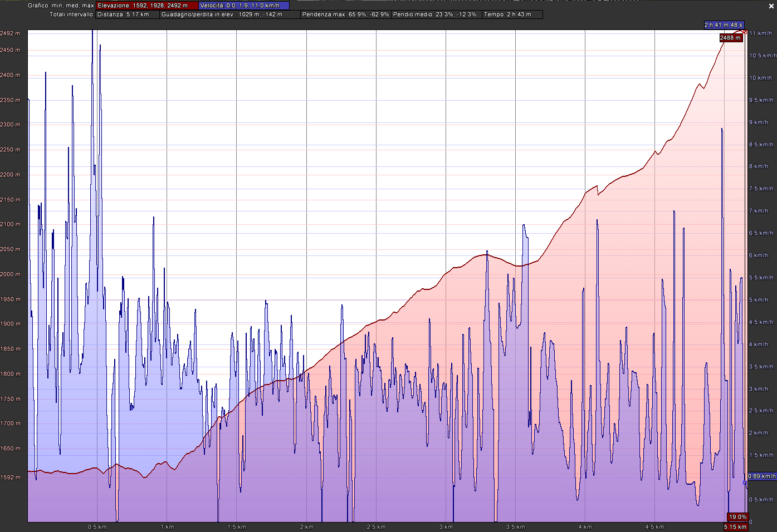Click the Tempo: 2 h 43 m field
Viewport: 777px width, 532px height.
pos(512,14)
